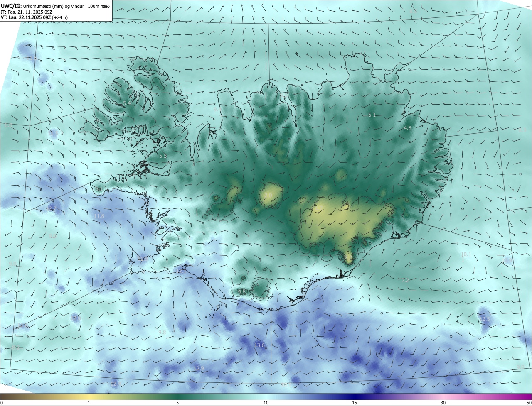This screenshot has height=406, width=532.
Task: Click the initial time line 'IT: Fös. 21. 11. 2025 09Z'
Action: coord(27,12)
